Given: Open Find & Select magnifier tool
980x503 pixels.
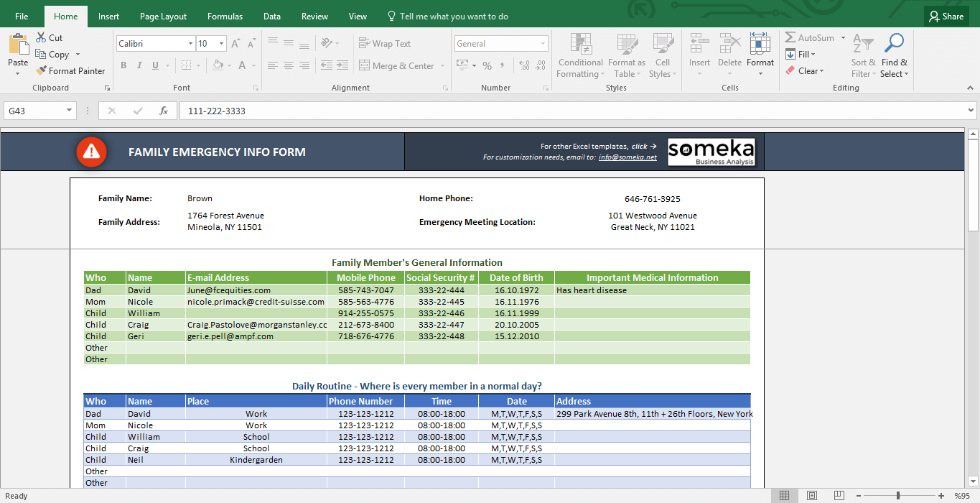Looking at the screenshot, I should pyautogui.click(x=894, y=45).
